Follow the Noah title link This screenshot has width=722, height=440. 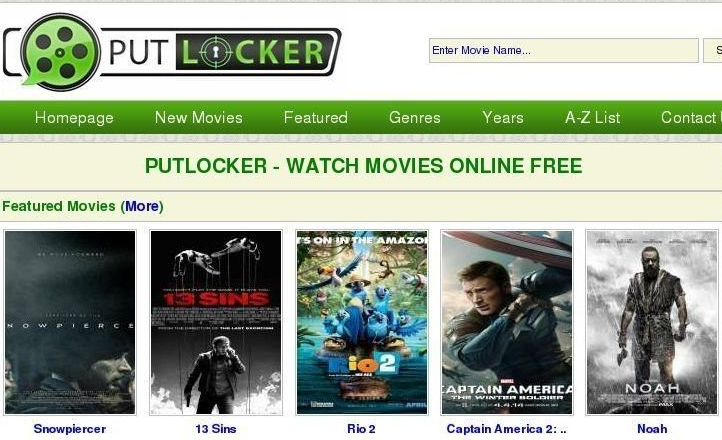(x=652, y=429)
